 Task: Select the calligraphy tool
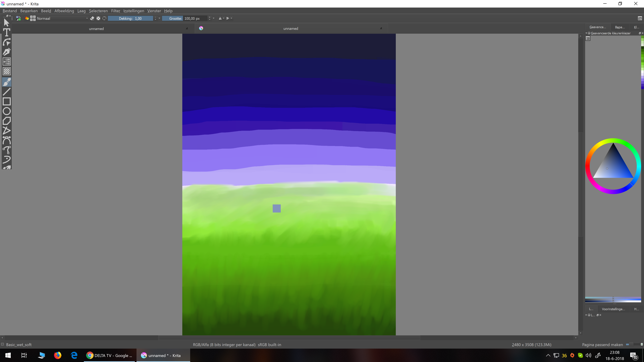pos(7,52)
